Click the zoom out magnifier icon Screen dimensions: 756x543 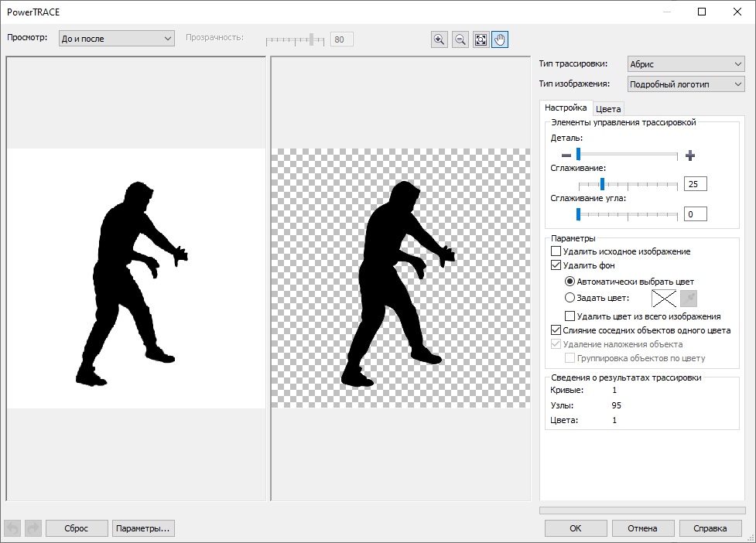(x=460, y=39)
